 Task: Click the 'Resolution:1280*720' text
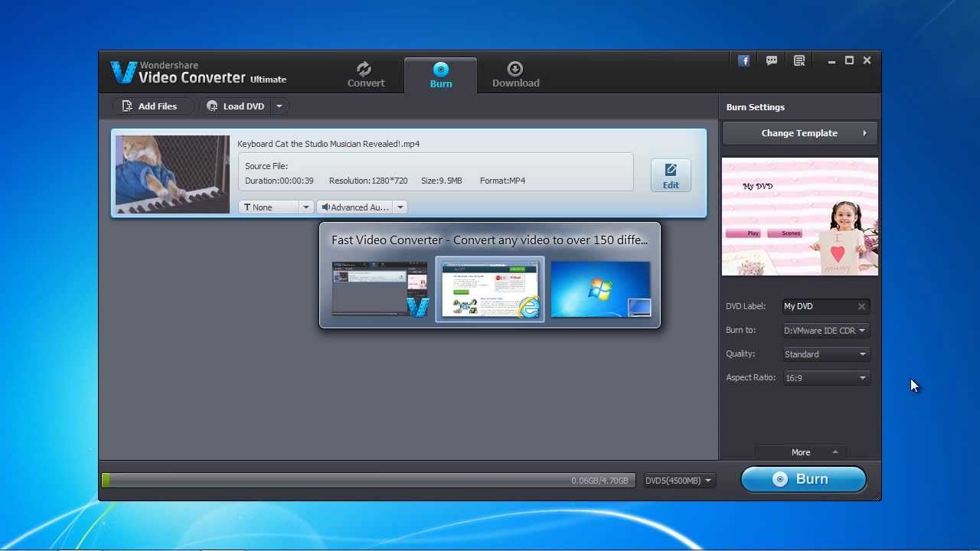point(368,181)
